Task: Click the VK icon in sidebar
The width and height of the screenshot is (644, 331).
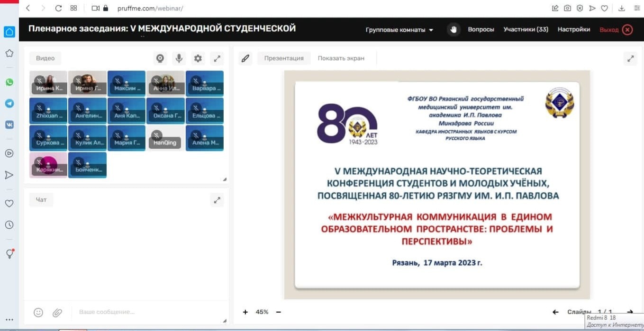Action: [x=9, y=125]
